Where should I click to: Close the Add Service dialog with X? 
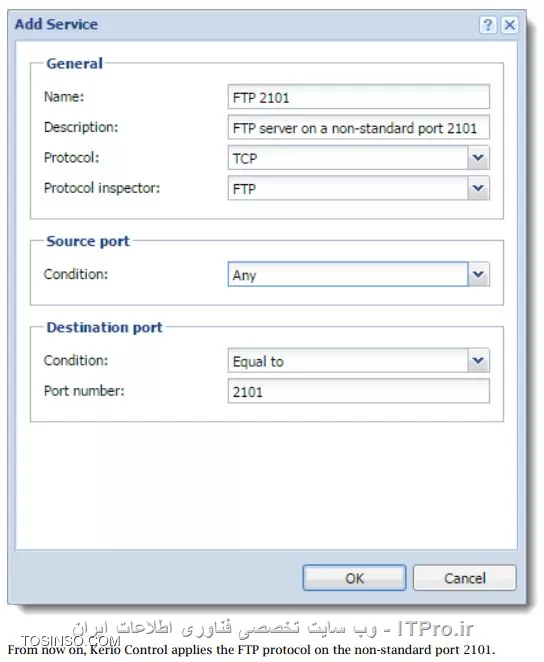[509, 25]
